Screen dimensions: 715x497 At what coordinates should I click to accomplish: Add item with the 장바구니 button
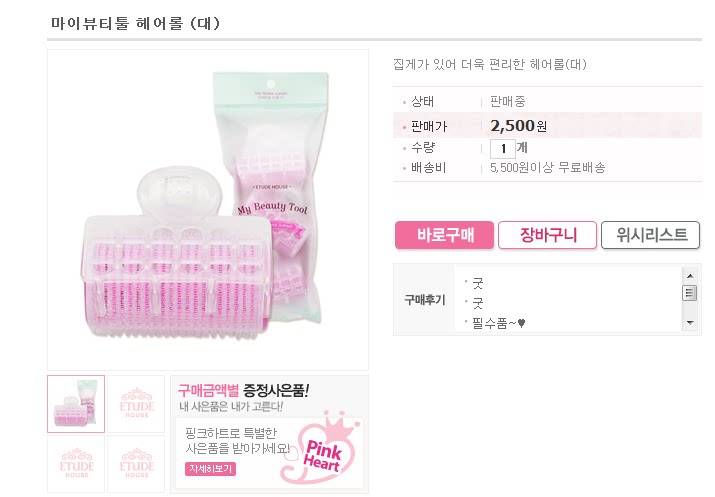tap(547, 235)
